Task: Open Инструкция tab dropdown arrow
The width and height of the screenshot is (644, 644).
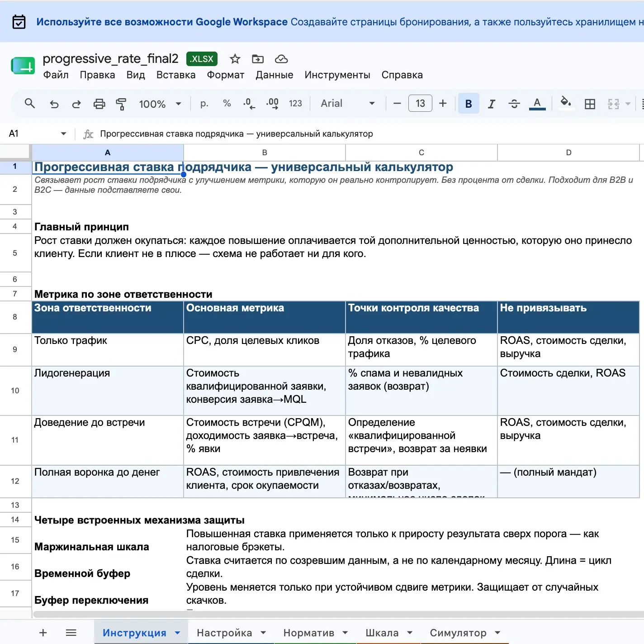Action: [177, 633]
